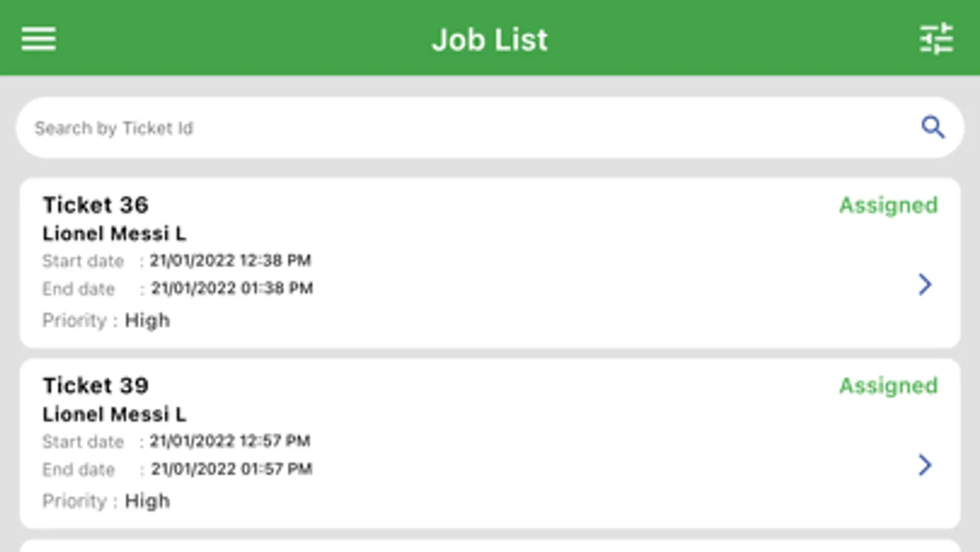Tap High priority on Ticket 36
This screenshot has height=552, width=980.
point(147,320)
